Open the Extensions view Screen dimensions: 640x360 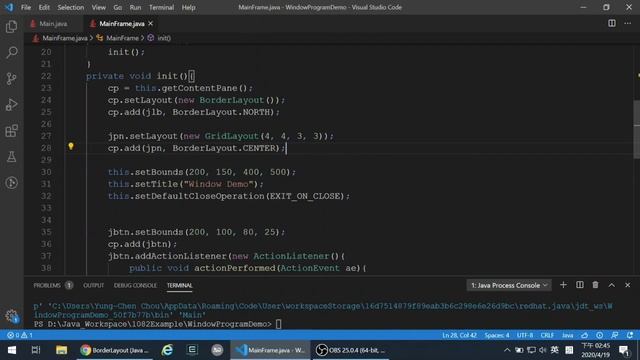[x=11, y=131]
